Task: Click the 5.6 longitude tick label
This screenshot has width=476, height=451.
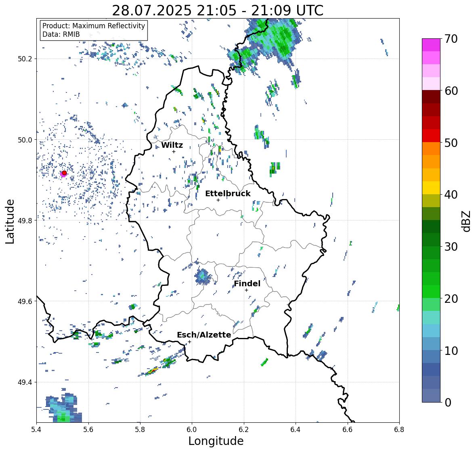Action: coord(88,430)
